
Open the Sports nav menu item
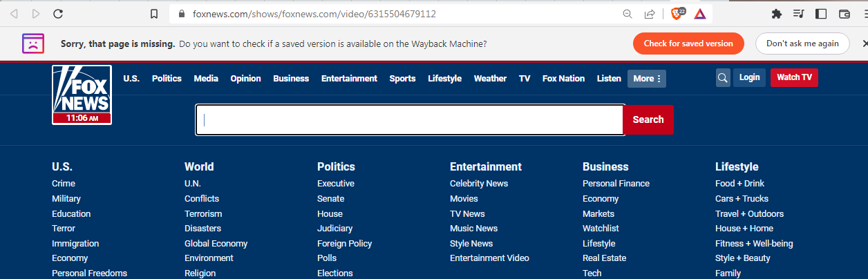(402, 78)
